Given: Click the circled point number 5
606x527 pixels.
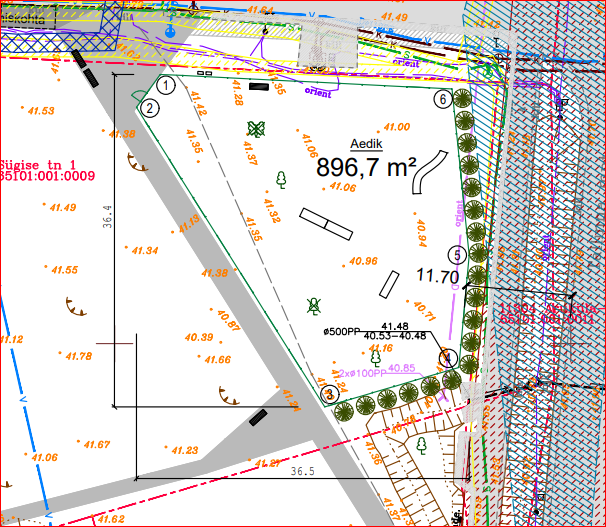Looking at the screenshot, I should pyautogui.click(x=457, y=255).
